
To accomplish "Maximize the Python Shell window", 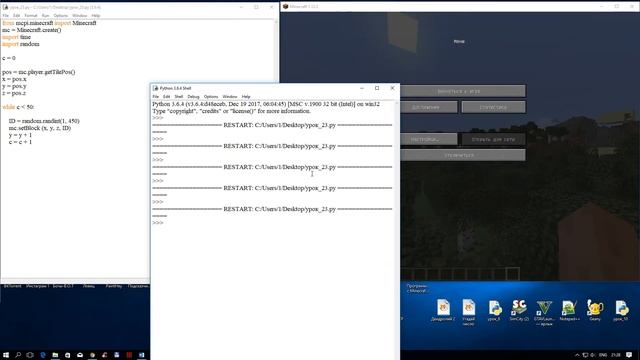I will tap(377, 88).
